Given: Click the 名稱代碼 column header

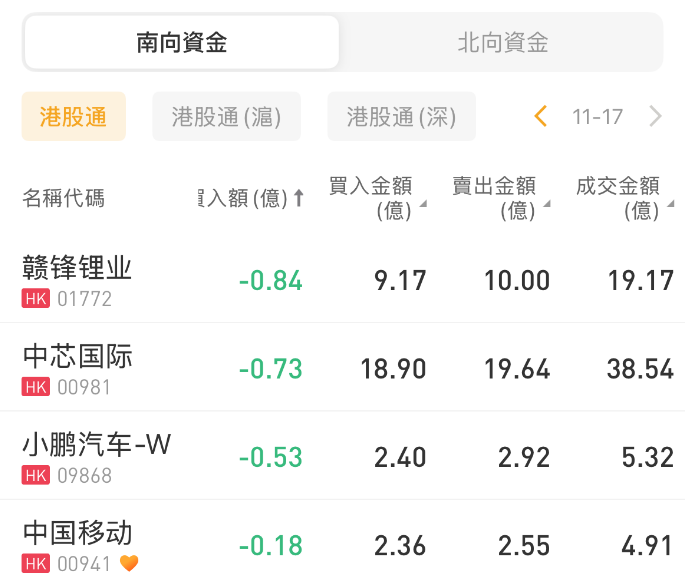Looking at the screenshot, I should tap(63, 198).
